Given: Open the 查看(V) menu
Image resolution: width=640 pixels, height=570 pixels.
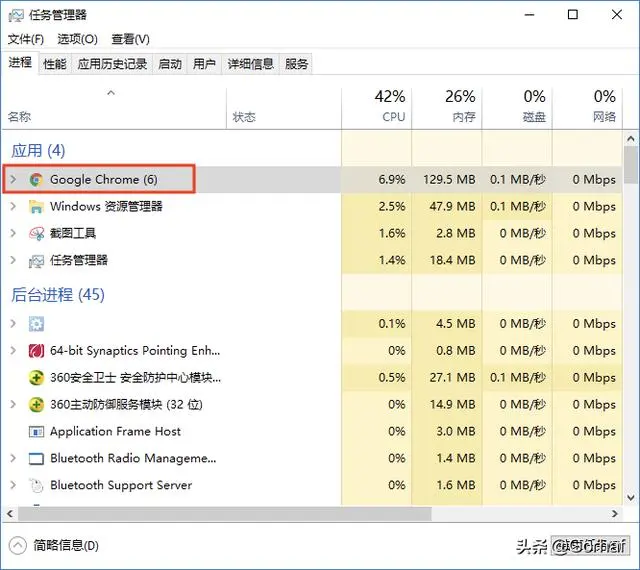Looking at the screenshot, I should (x=130, y=39).
